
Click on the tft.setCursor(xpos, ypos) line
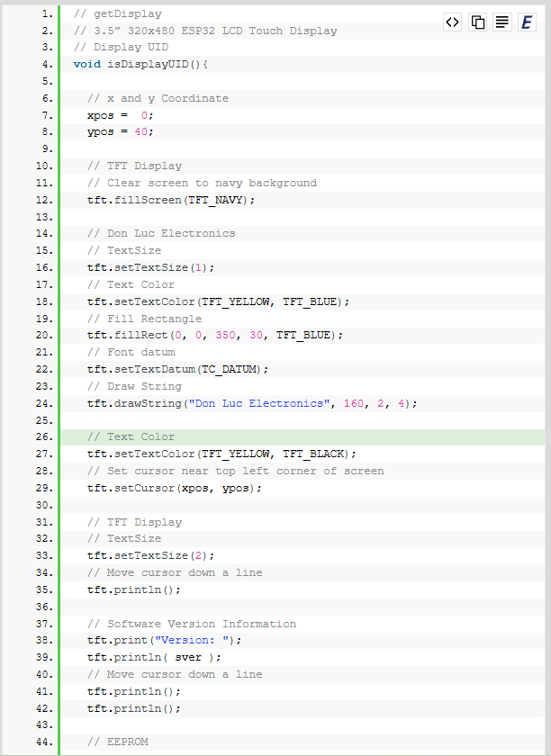[x=175, y=488]
